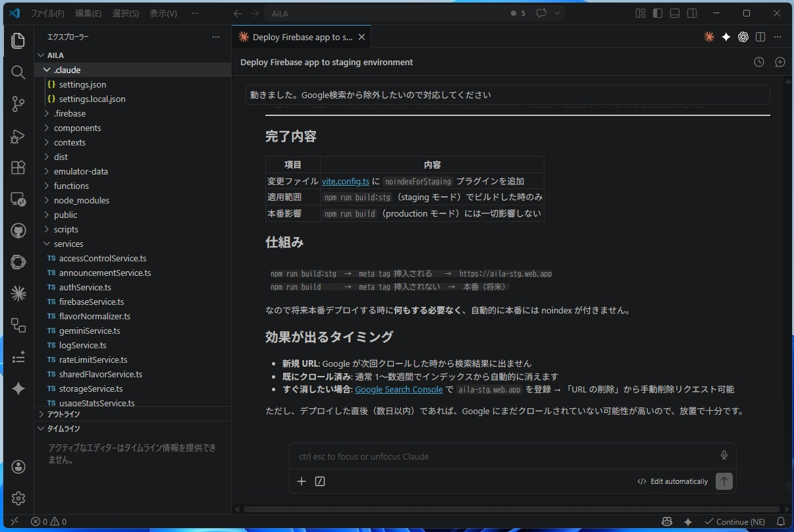The height and width of the screenshot is (532, 794).
Task: Open the Manage gear icon
Action: point(18,498)
